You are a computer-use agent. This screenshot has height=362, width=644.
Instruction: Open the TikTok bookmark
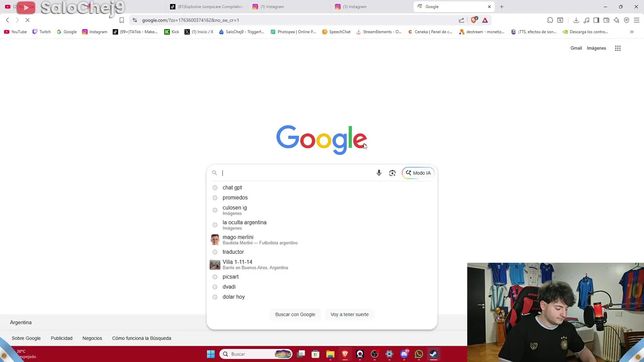135,32
